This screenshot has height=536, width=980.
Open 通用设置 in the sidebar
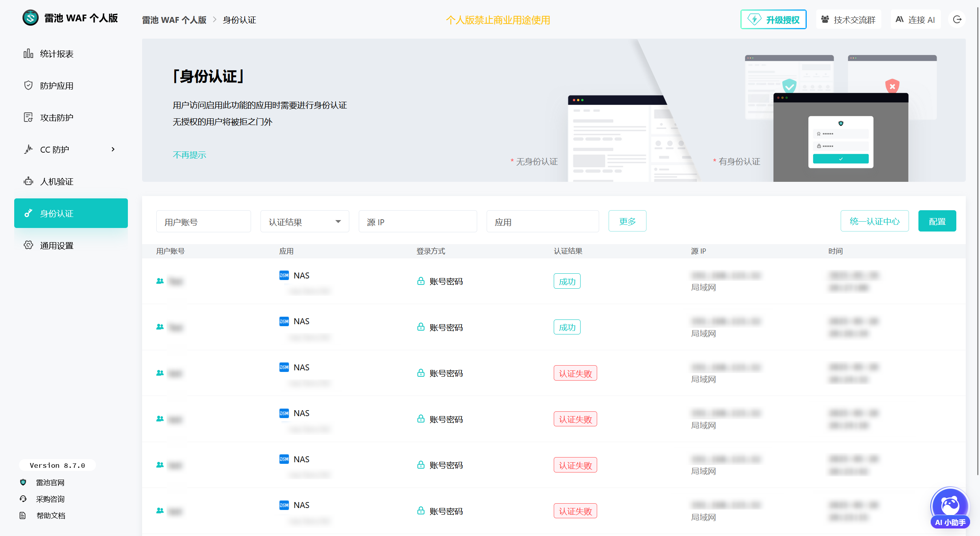tap(56, 246)
